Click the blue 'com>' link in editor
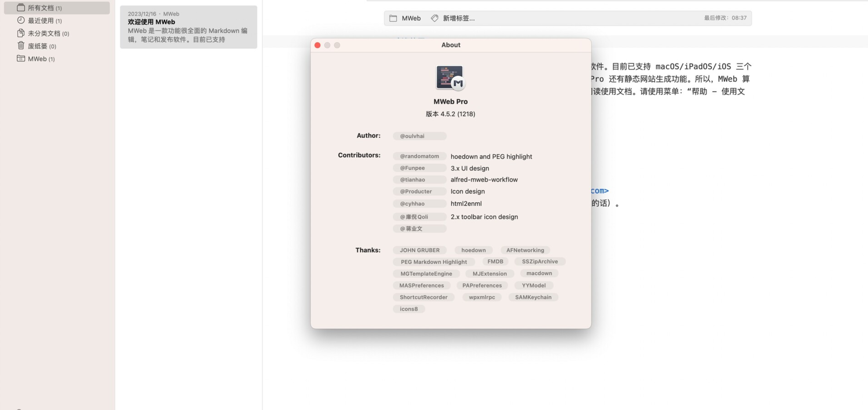The image size is (868, 410). click(x=600, y=191)
